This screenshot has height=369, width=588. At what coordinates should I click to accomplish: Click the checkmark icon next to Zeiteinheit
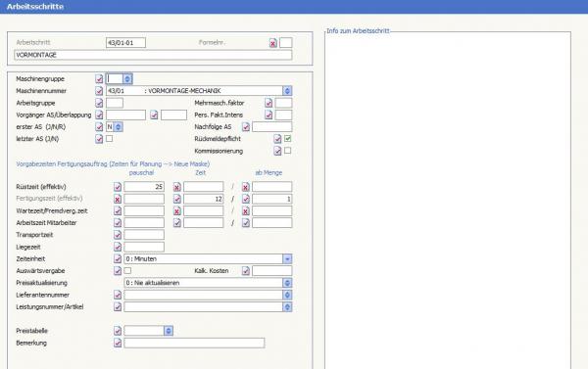118,258
